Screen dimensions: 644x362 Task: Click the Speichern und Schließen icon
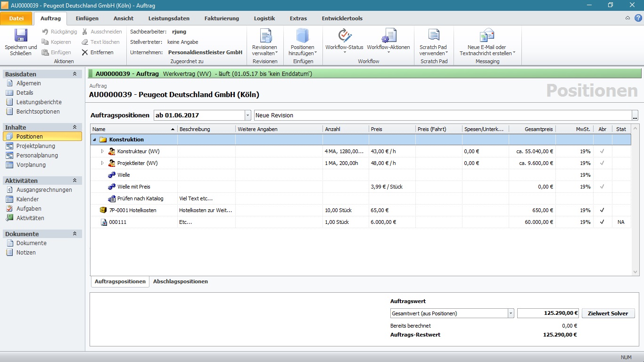pyautogui.click(x=21, y=36)
